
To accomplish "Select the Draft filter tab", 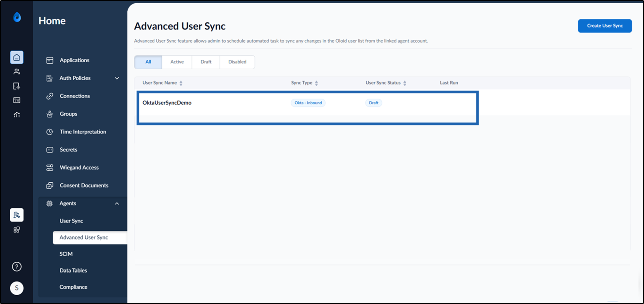I will pos(206,62).
